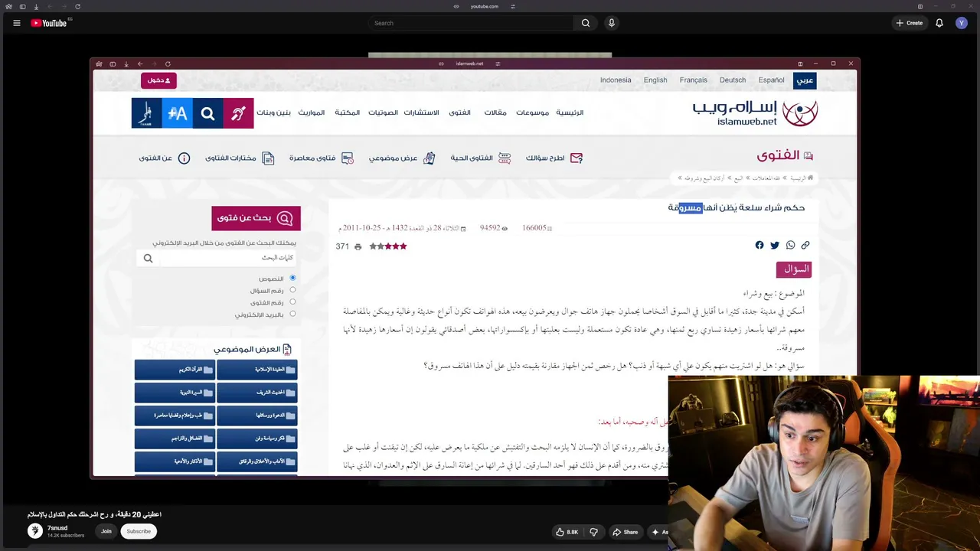This screenshot has height=551, width=980.
Task: Open the 7snusd channel avatar
Action: point(35,531)
